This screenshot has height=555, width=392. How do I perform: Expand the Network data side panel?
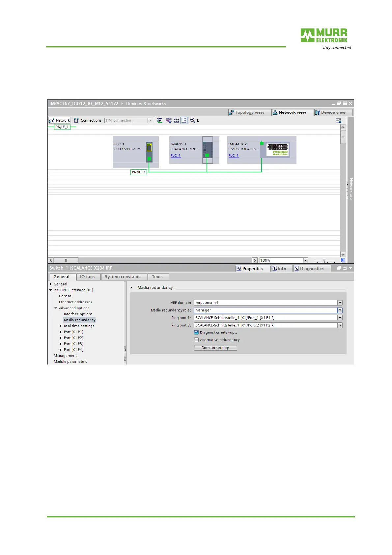coord(351,190)
